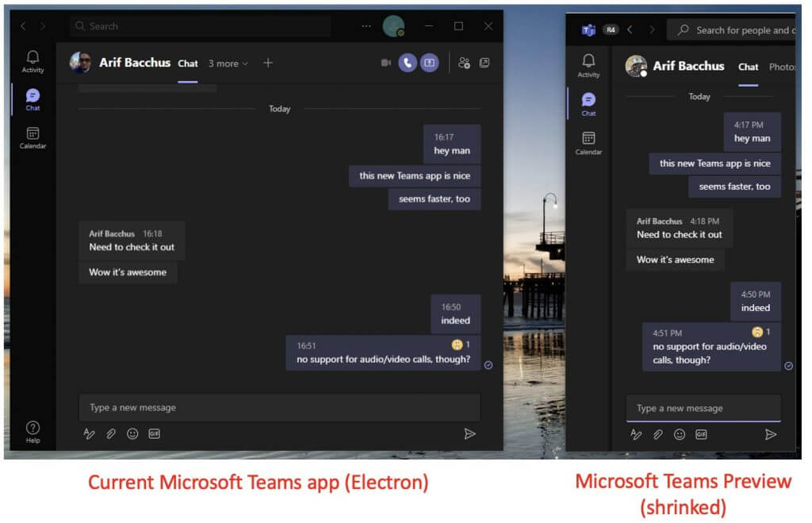This screenshot has width=812, height=523.
Task: Open the three-dot settings menu in Electron Teams
Action: click(366, 26)
